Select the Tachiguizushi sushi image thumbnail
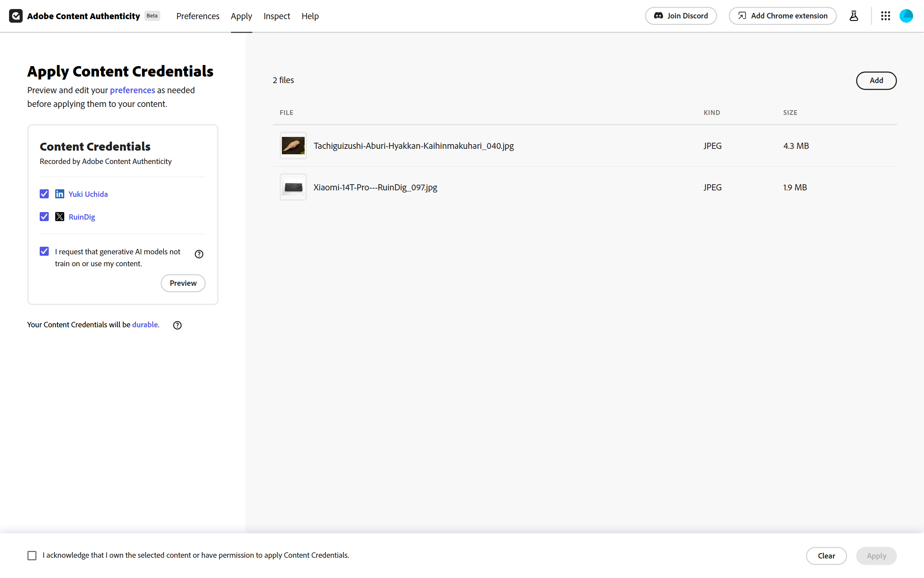 293,146
